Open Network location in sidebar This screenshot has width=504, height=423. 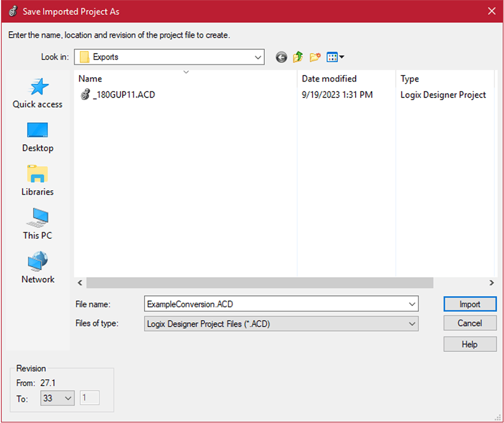(38, 267)
